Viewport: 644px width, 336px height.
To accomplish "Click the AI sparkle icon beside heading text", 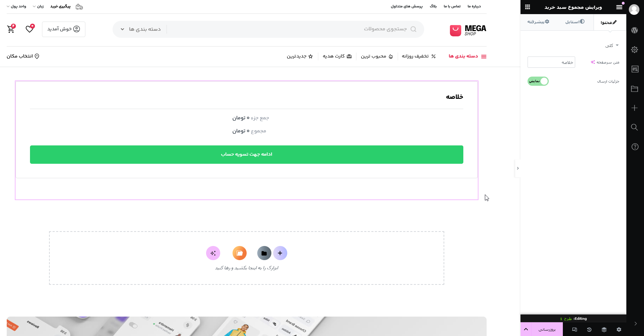I will coord(593,62).
